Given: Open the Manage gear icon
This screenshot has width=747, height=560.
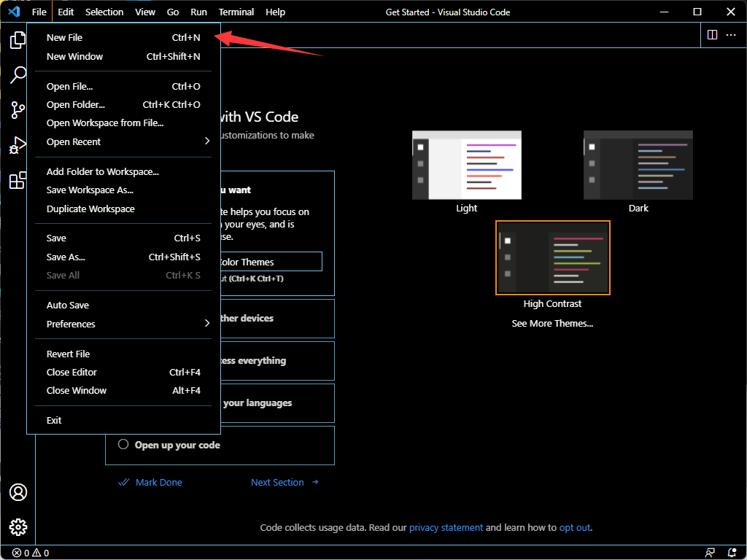Looking at the screenshot, I should point(18,526).
